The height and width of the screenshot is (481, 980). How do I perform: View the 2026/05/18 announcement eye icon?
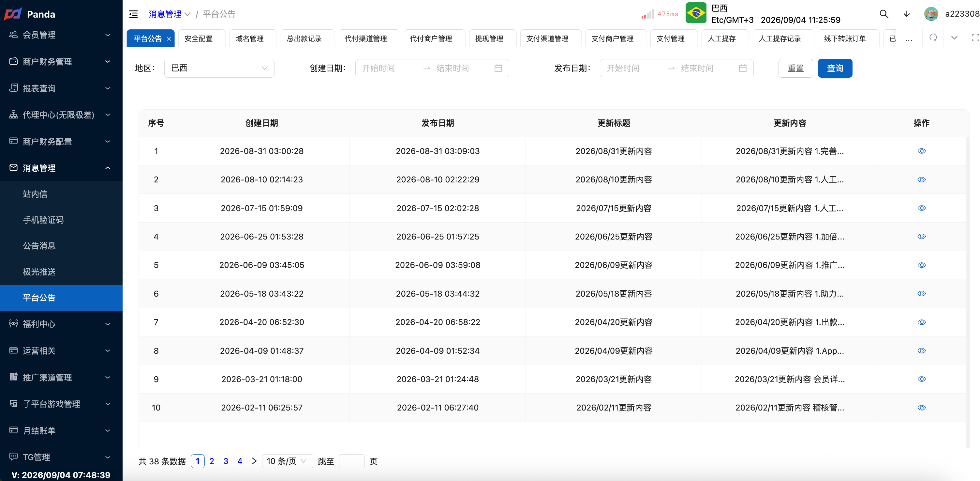pos(921,294)
